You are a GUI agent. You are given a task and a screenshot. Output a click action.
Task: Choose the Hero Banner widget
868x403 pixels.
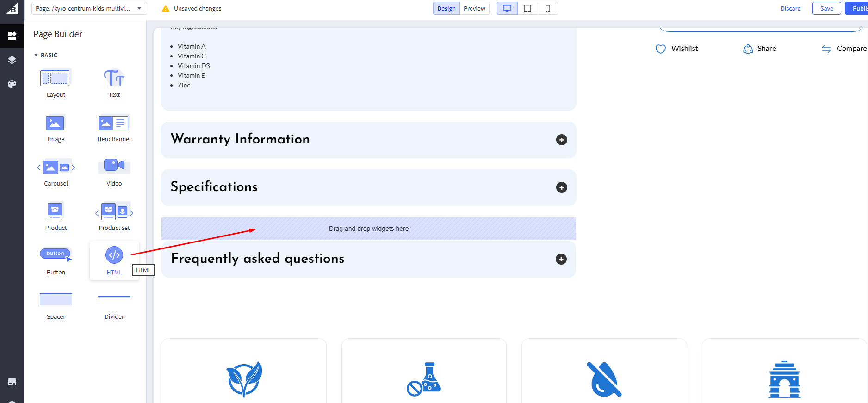click(114, 123)
